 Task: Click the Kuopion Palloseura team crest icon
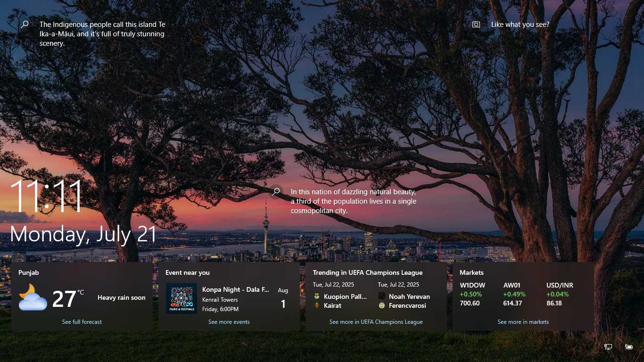317,296
